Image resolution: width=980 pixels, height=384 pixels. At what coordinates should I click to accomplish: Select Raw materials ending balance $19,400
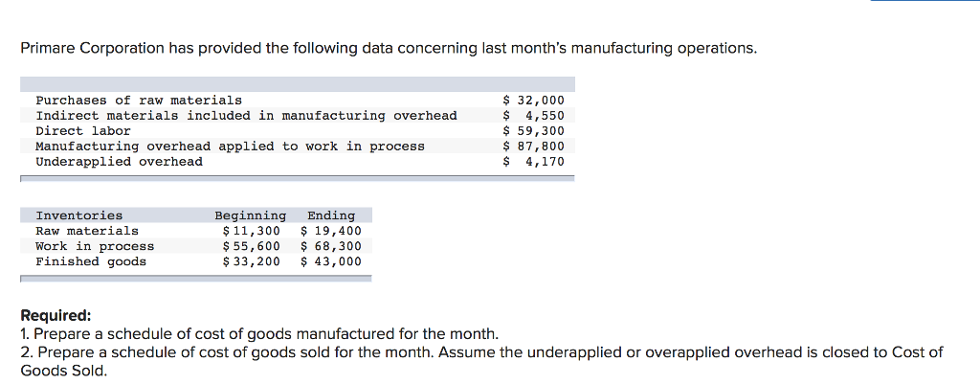point(330,231)
